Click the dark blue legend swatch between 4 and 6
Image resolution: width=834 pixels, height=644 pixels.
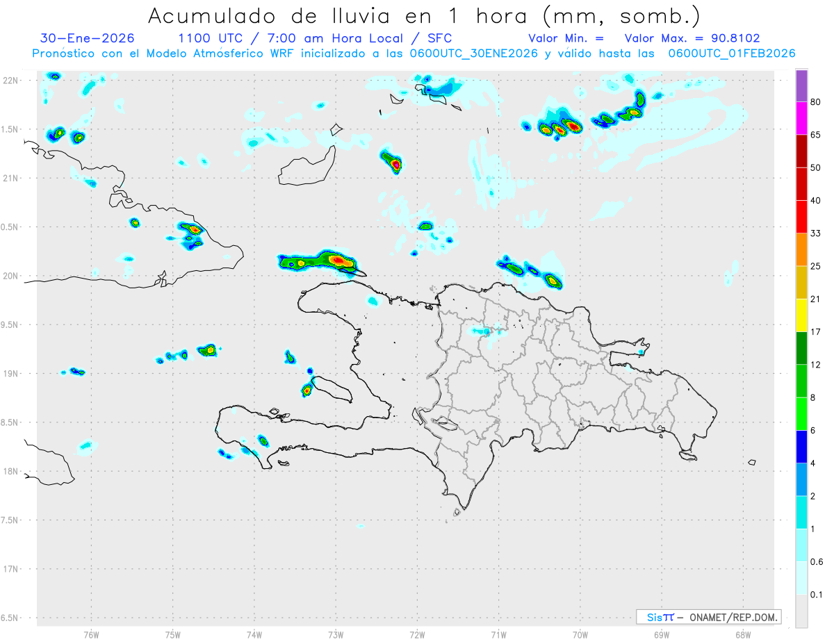[x=801, y=447]
